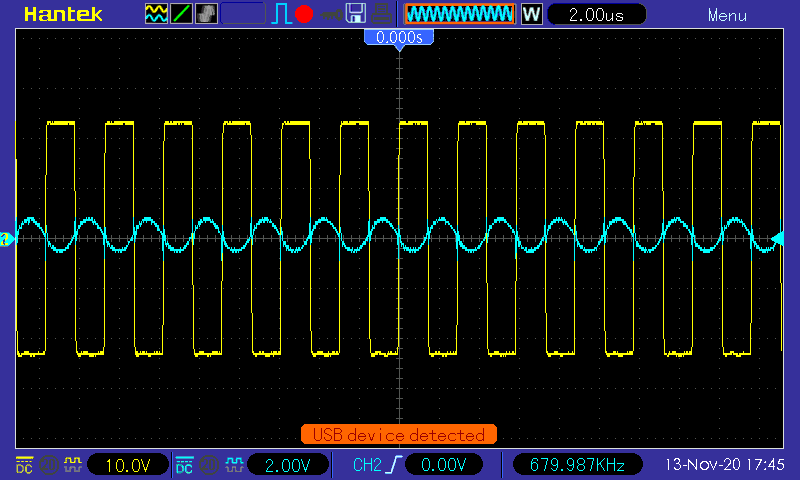Click the CH2 cyan square-wave probe icon

click(234, 465)
